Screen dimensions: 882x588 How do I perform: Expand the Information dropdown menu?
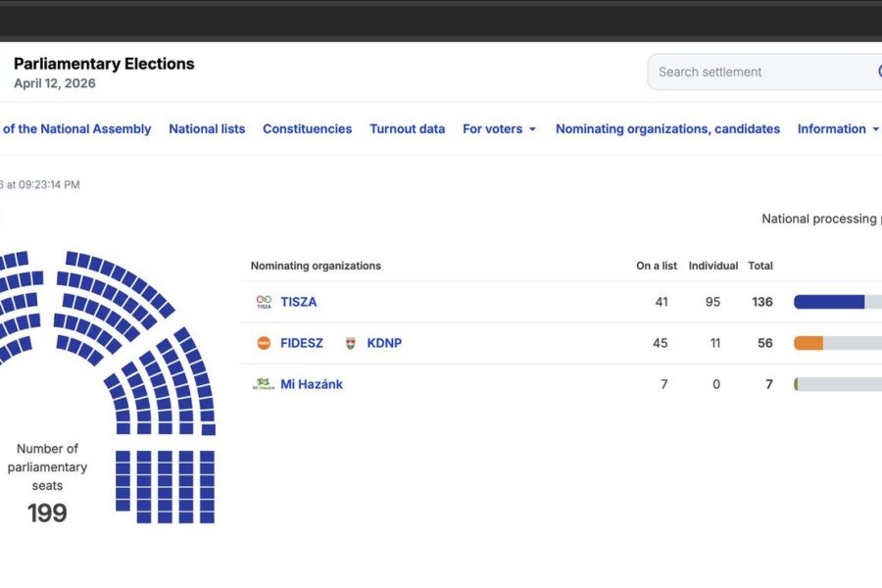coord(838,128)
